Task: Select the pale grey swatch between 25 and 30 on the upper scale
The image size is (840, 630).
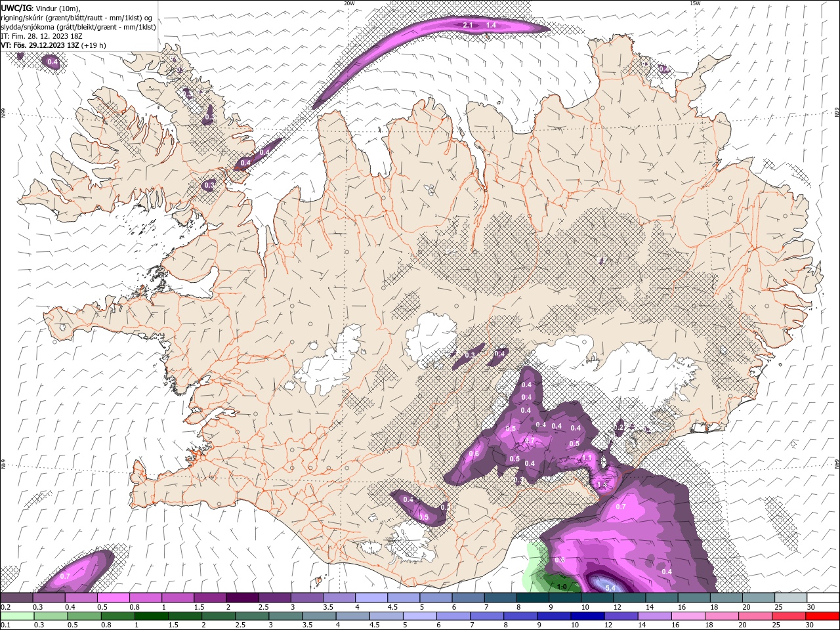Action: (x=791, y=597)
